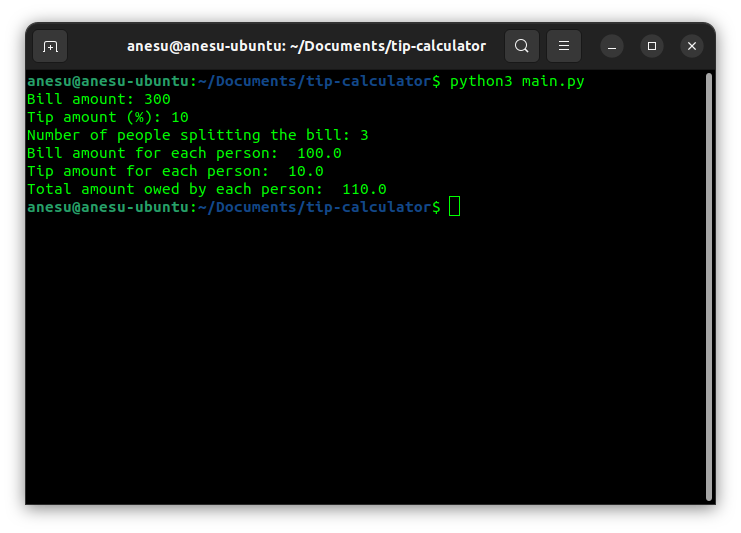The height and width of the screenshot is (533, 741).
Task: Click the 'Bill amount: 300' output line
Action: (x=99, y=99)
